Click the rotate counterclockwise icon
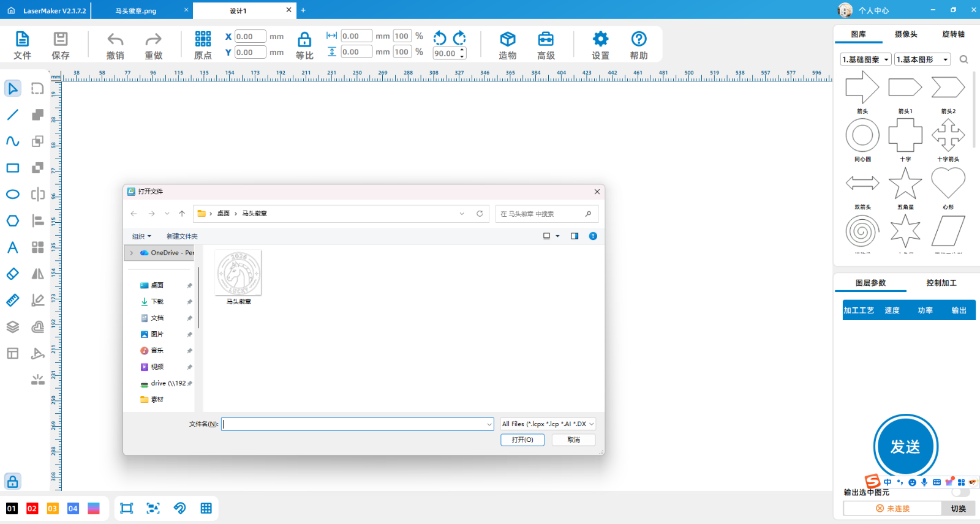Screen dimensions: 980x524 click(440, 38)
